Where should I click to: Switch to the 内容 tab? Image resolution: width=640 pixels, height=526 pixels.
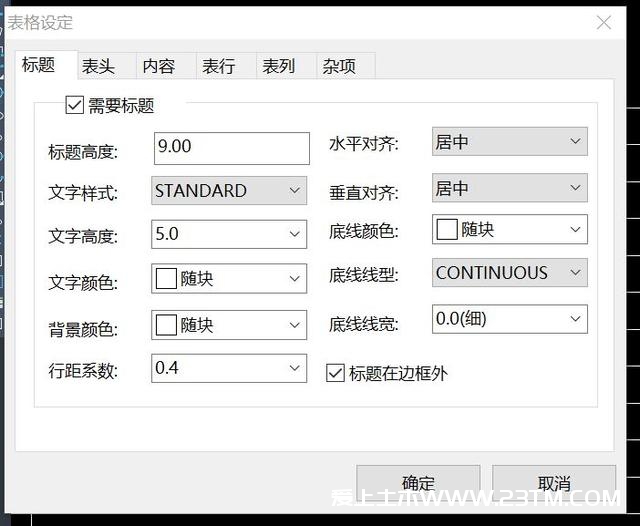point(166,66)
